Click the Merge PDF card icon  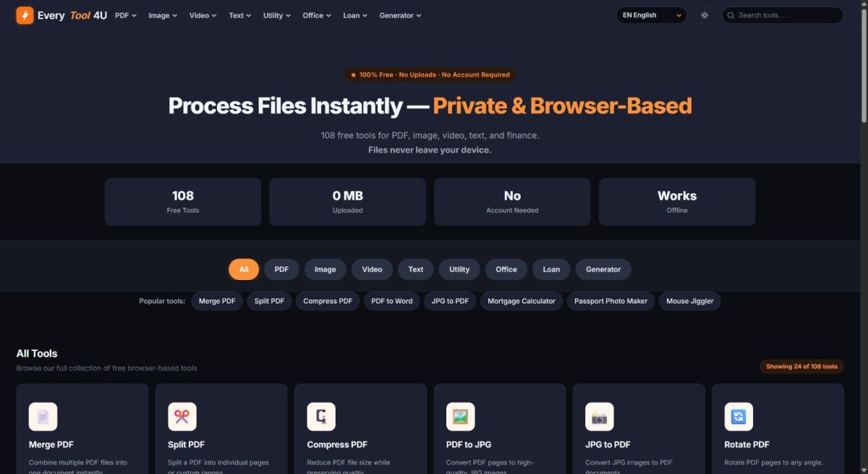(x=43, y=417)
